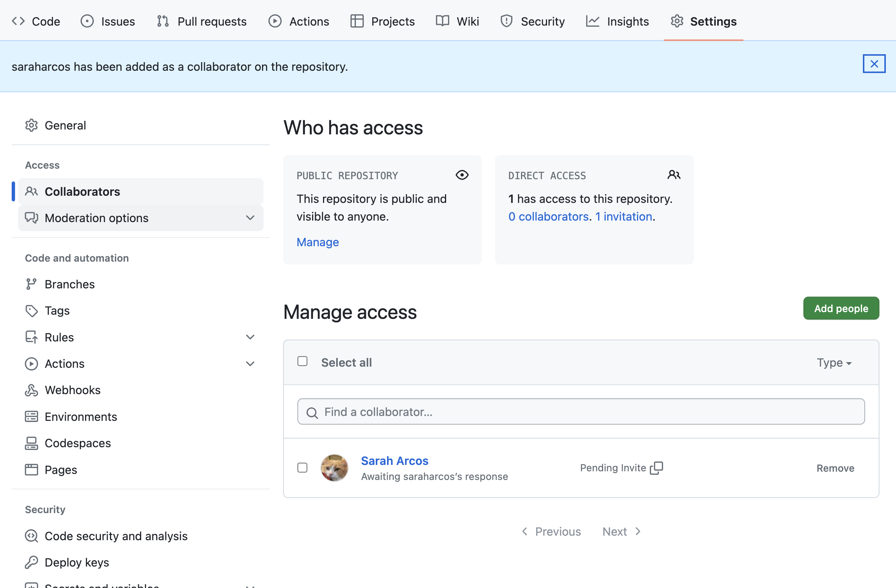Open the 1 invitation link
Viewport: 896px width, 588px height.
point(624,216)
